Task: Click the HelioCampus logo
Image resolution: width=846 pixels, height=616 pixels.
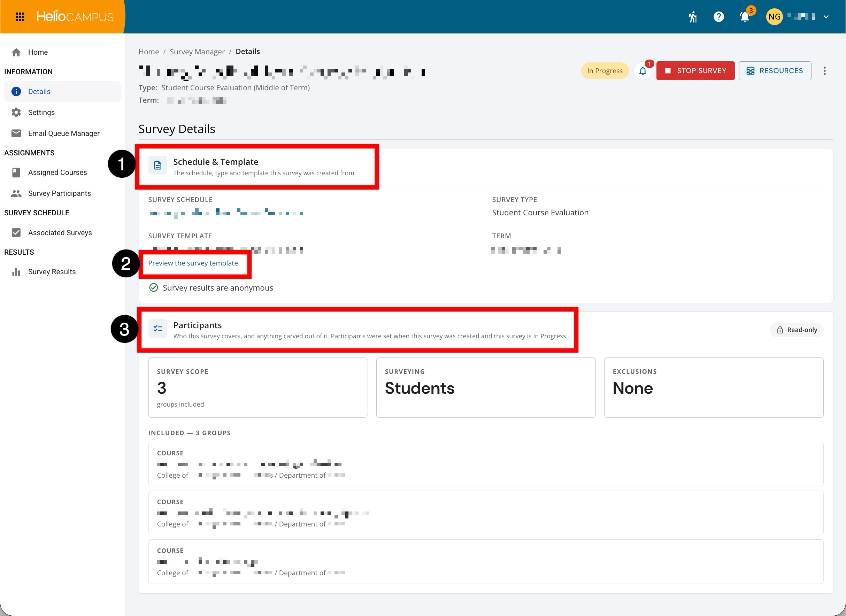Action: coord(75,17)
